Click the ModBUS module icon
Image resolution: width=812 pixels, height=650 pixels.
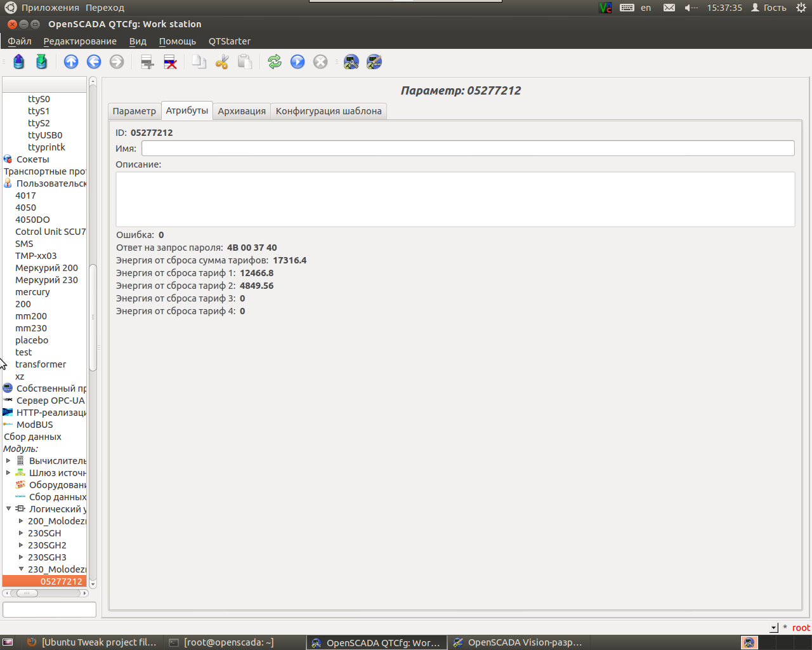pyautogui.click(x=8, y=425)
